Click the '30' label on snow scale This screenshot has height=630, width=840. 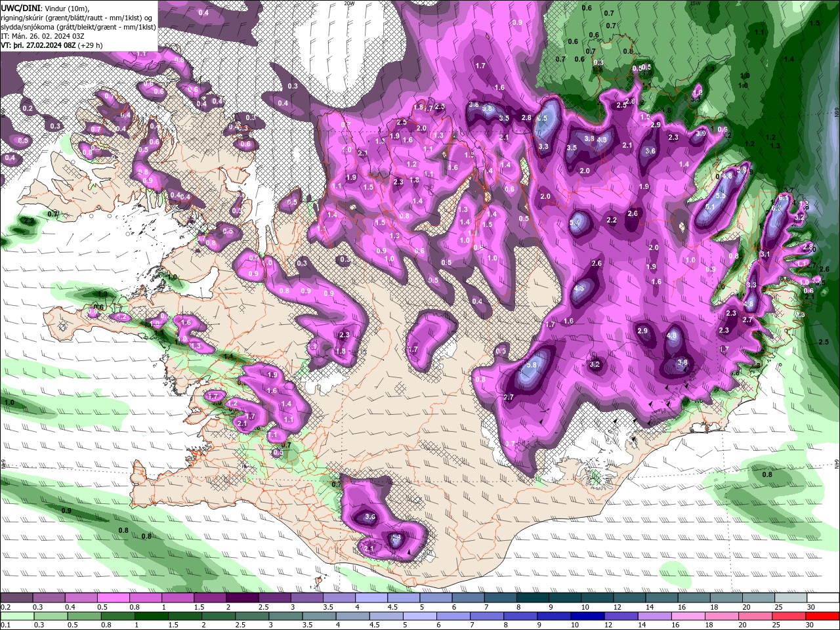(x=811, y=607)
